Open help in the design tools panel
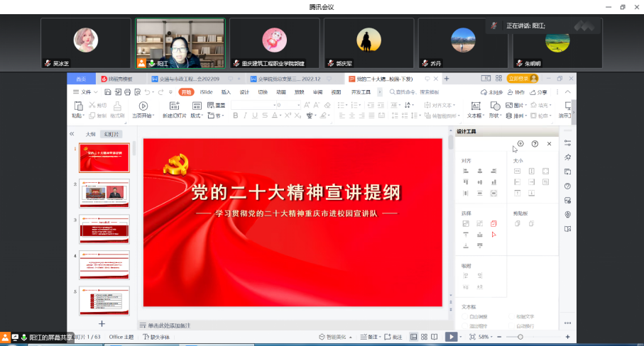Viewport: 644px width, 346px height. click(x=535, y=144)
